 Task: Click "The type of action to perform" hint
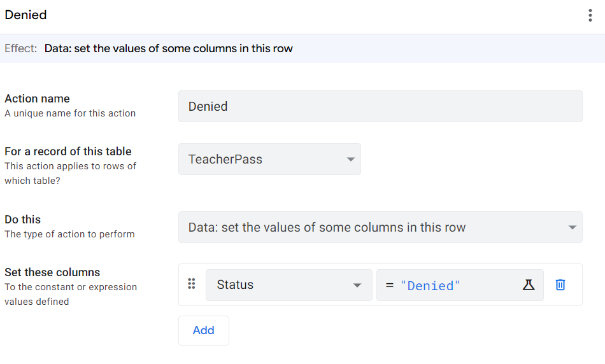point(69,234)
